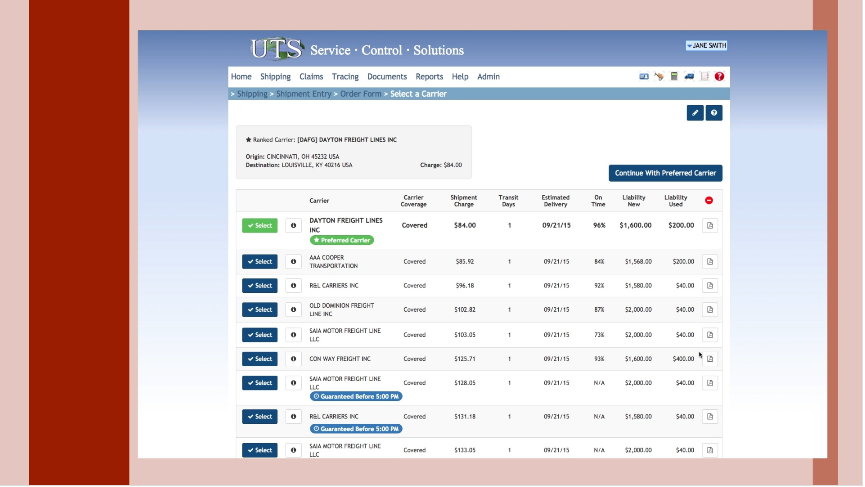Open info for SAIA $133.05 row

[x=293, y=450]
